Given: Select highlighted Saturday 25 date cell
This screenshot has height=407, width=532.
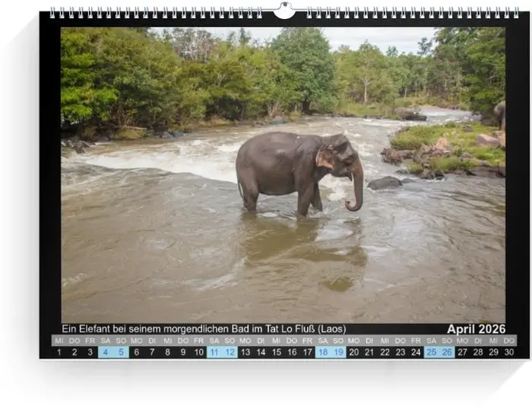Looking at the screenshot, I should point(432,352).
